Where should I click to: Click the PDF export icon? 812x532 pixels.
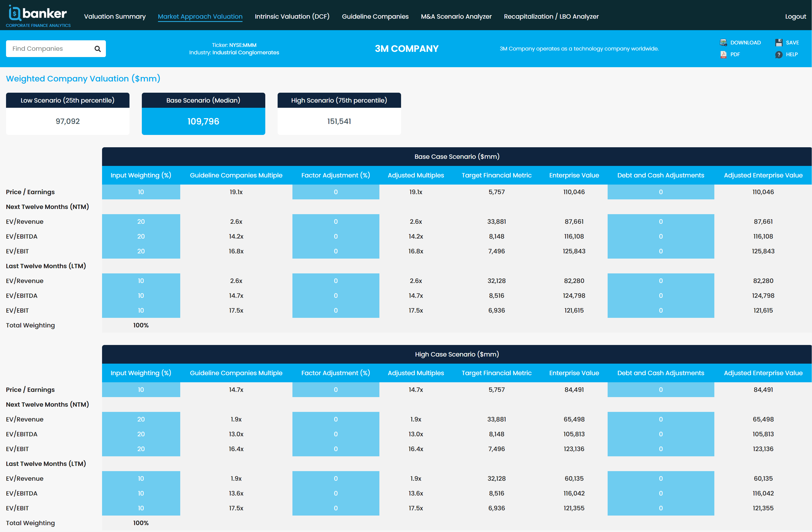(723, 55)
